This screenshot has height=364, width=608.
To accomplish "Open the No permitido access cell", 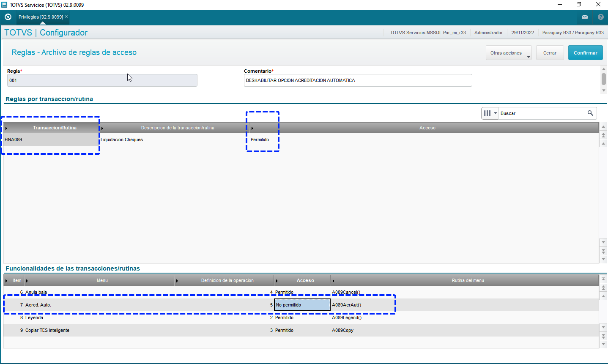I will click(x=302, y=305).
